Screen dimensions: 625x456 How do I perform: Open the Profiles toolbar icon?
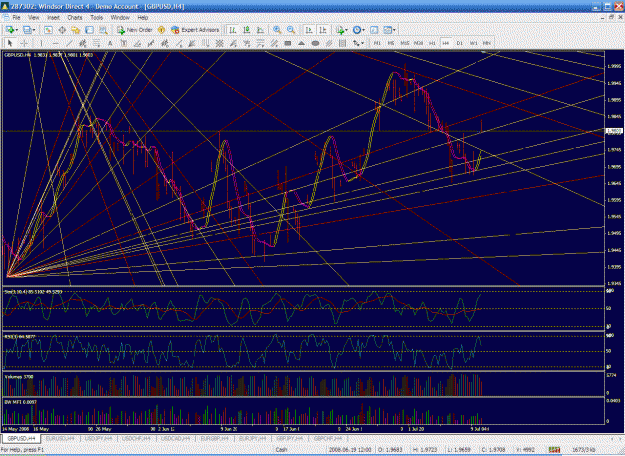(x=27, y=30)
